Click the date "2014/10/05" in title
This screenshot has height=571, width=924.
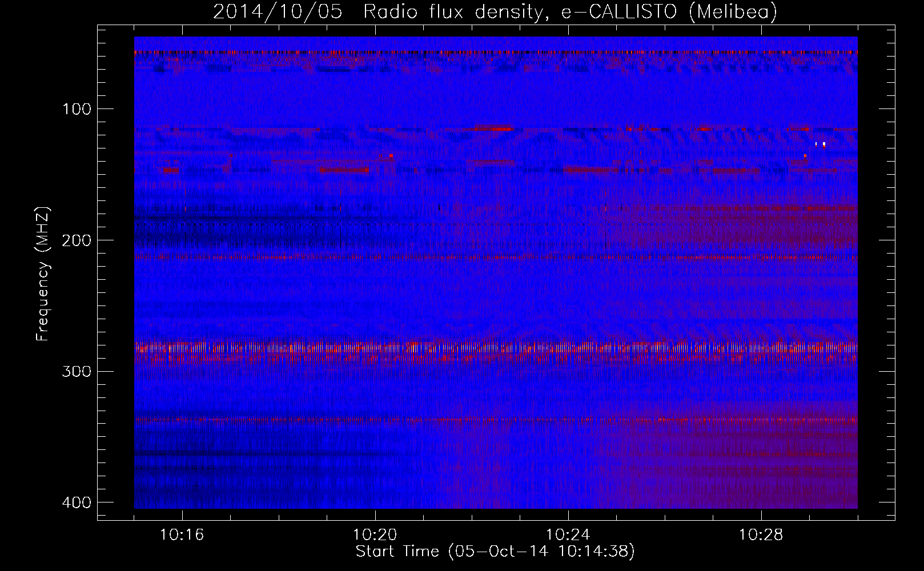coord(278,12)
